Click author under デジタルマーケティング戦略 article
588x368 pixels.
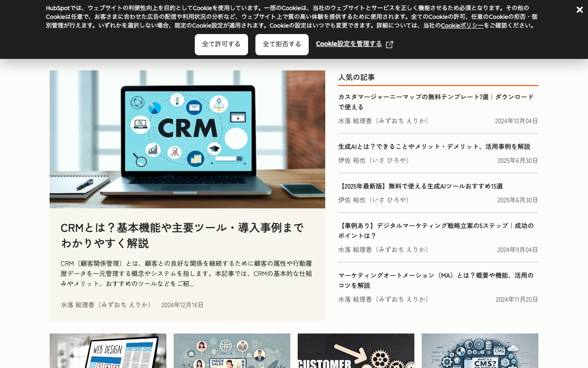pyautogui.click(x=384, y=250)
